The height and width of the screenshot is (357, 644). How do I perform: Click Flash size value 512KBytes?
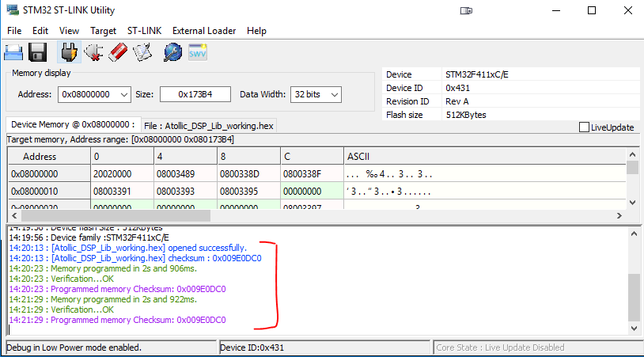point(466,115)
